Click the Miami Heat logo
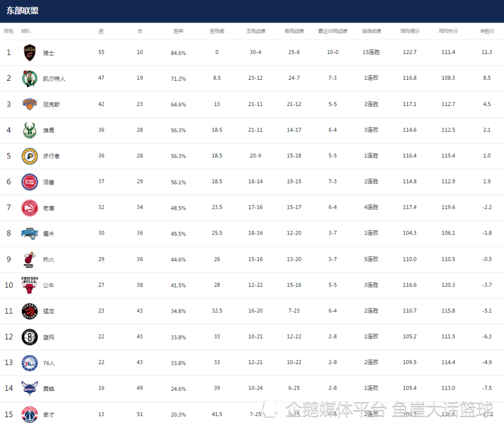The image size is (504, 427). point(29,260)
